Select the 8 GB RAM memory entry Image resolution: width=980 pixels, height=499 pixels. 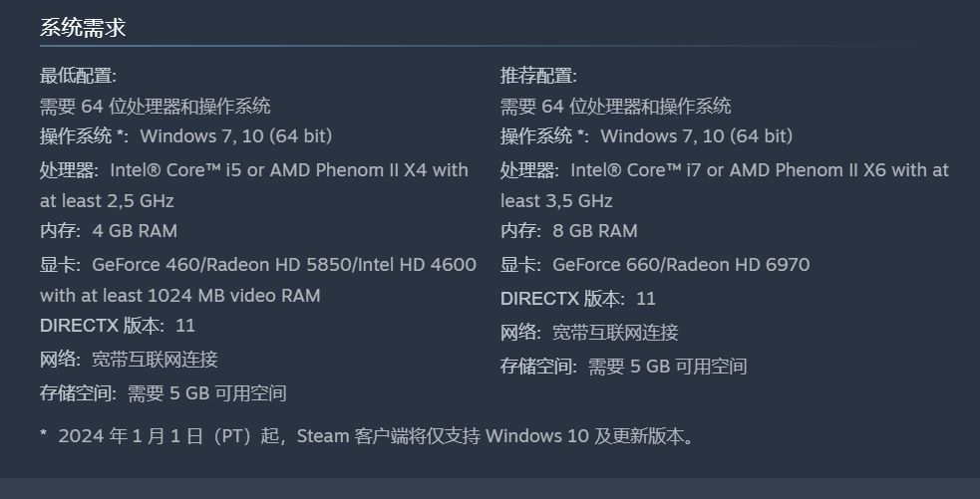pyautogui.click(x=569, y=231)
